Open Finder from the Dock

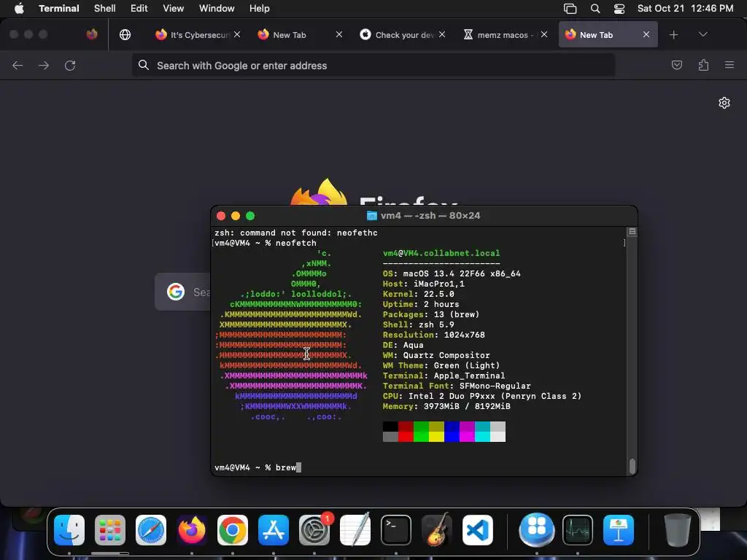(x=69, y=530)
